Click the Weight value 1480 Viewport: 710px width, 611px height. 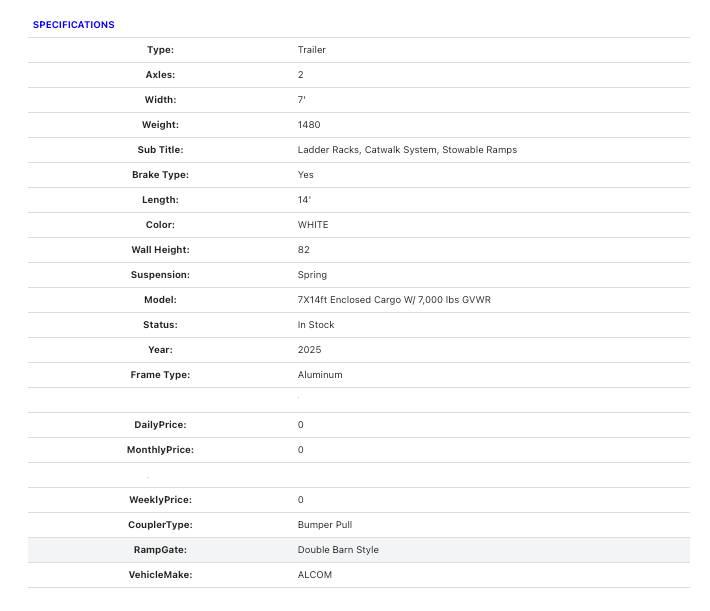pyautogui.click(x=309, y=125)
